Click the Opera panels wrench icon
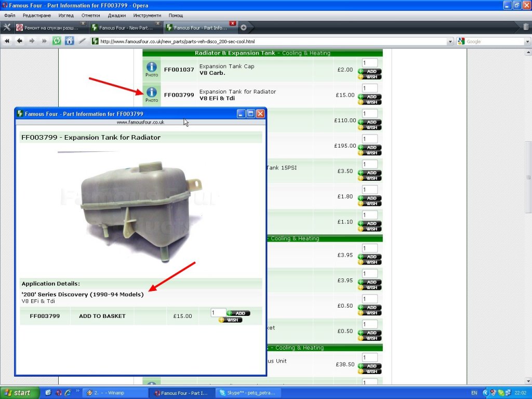This screenshot has height=399, width=532. coord(7,28)
